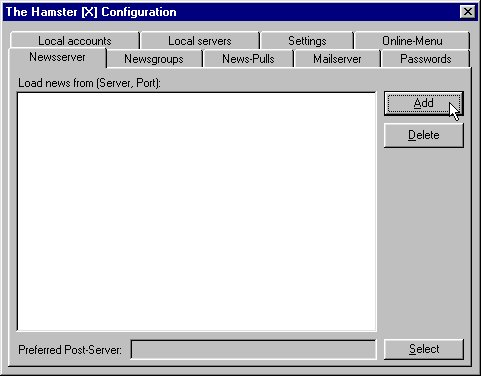The height and width of the screenshot is (376, 481).
Task: Click the Delete button
Action: pos(424,135)
